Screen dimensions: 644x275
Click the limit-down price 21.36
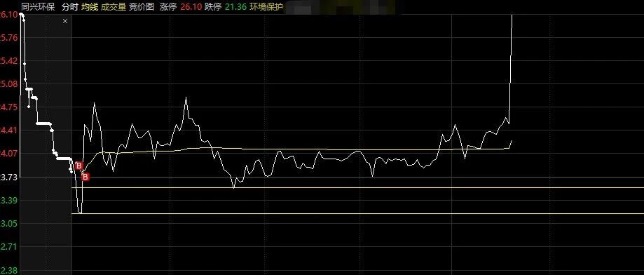(235, 7)
